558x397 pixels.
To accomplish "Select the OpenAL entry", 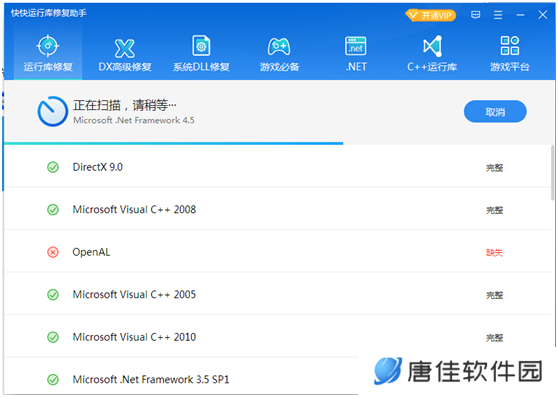I will tap(91, 252).
